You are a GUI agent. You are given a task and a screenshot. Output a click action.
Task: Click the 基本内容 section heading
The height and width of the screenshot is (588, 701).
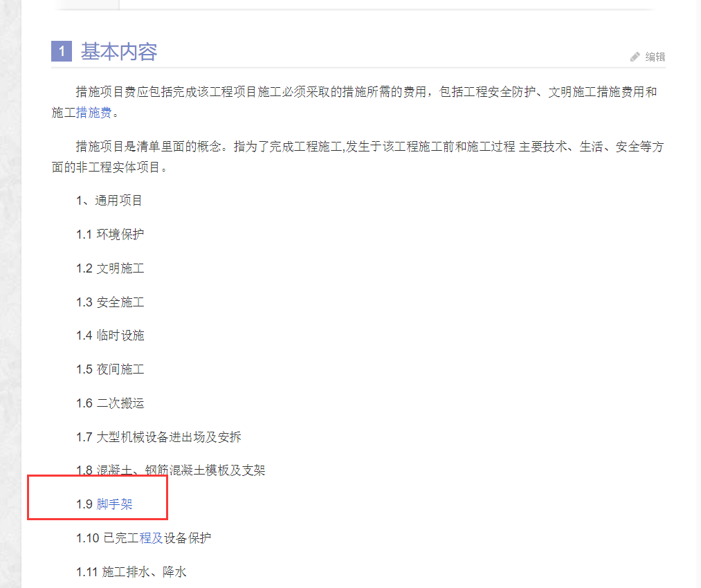click(x=119, y=51)
